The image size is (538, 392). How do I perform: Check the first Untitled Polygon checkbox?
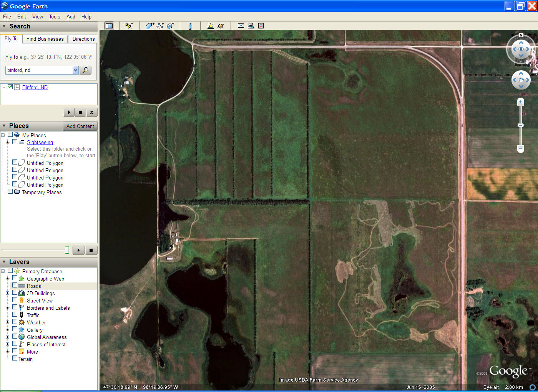pos(15,163)
